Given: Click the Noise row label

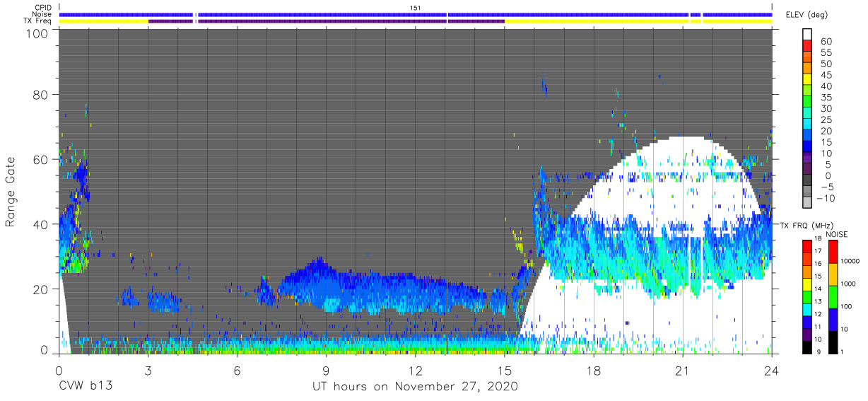Looking at the screenshot, I should point(42,14).
